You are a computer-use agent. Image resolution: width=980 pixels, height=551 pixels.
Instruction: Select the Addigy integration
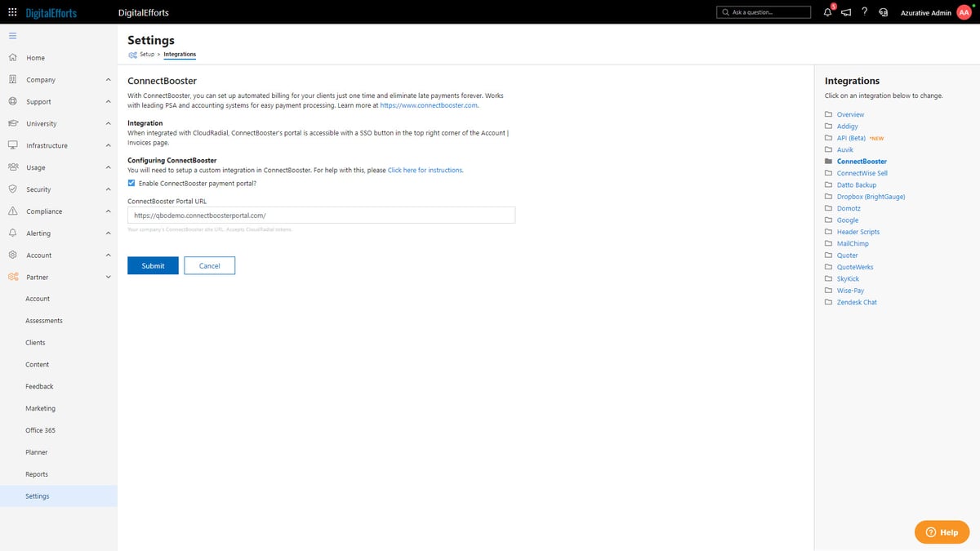[x=848, y=127]
